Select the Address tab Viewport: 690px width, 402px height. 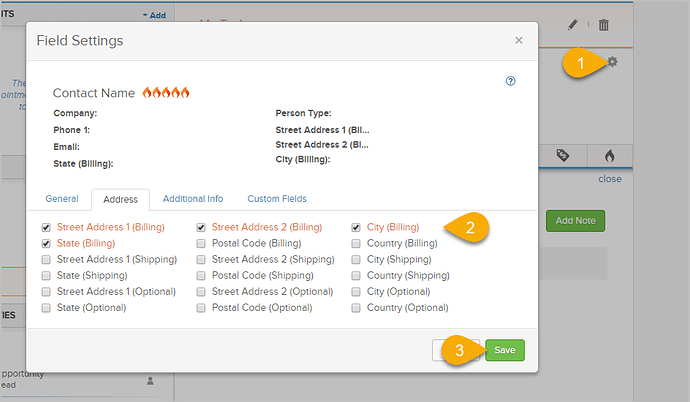[121, 200]
